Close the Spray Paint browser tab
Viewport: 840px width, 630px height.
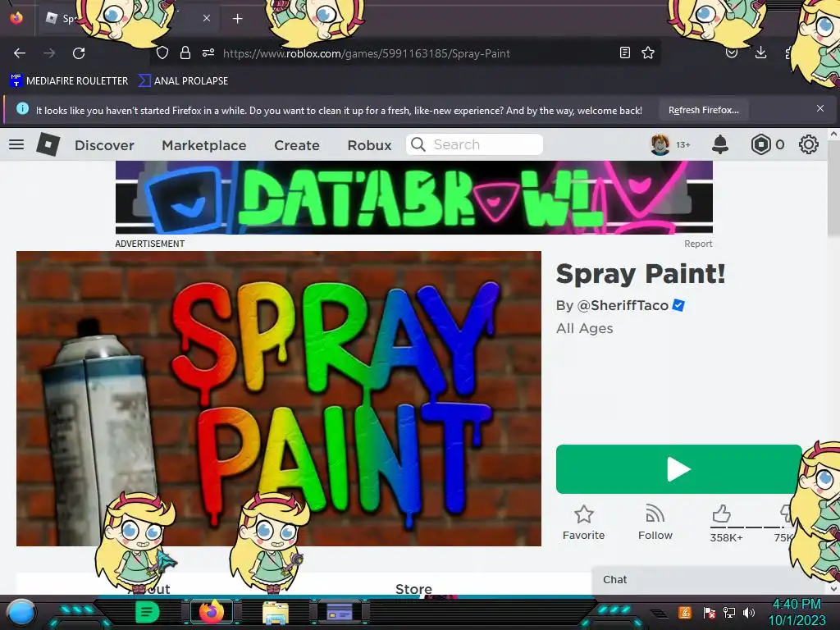pyautogui.click(x=207, y=18)
